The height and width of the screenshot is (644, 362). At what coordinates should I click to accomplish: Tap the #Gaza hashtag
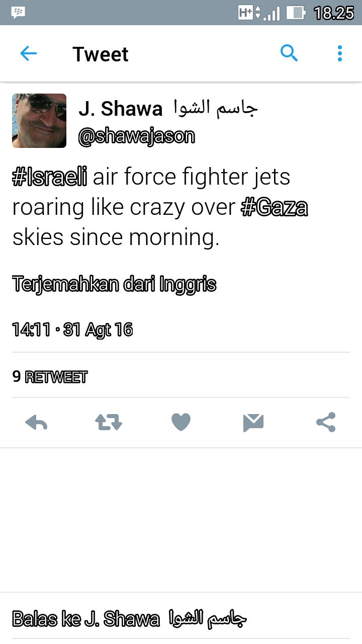[x=275, y=207]
